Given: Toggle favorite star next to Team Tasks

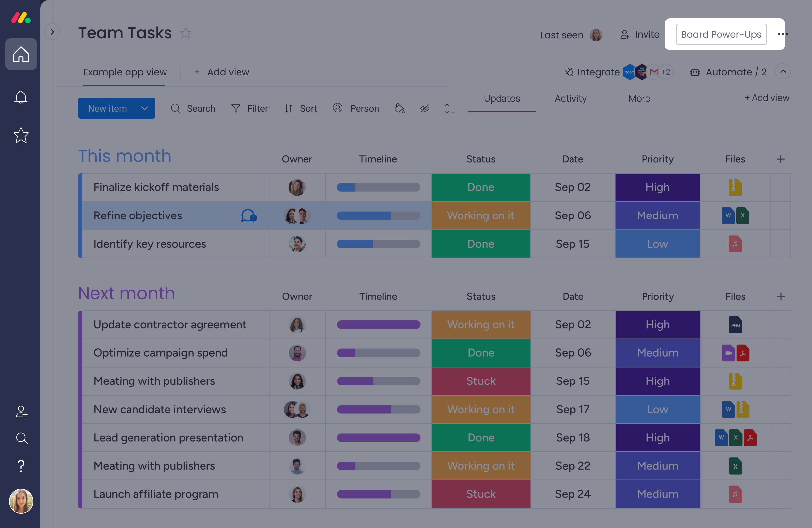Looking at the screenshot, I should click(186, 33).
